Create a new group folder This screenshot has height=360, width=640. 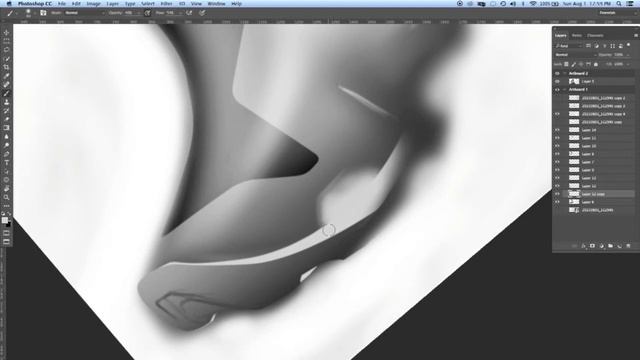(x=610, y=246)
